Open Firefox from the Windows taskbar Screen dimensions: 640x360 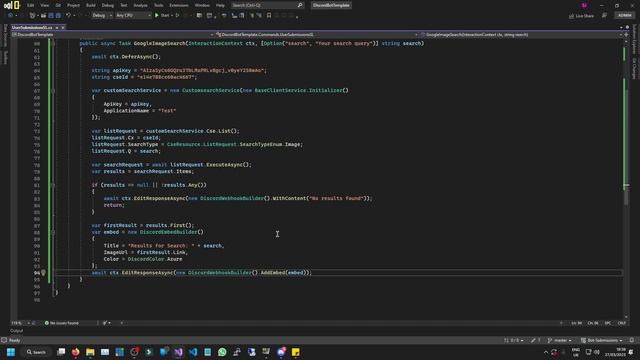[76, 352]
